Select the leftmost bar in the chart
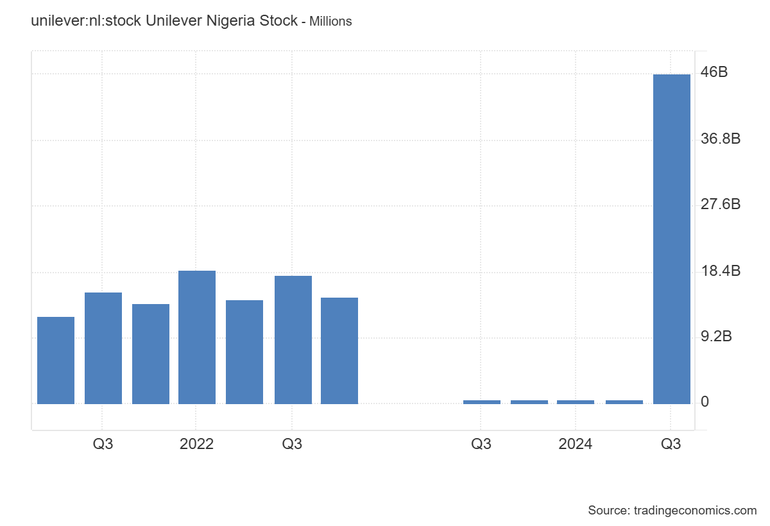The height and width of the screenshot is (526, 770). (56, 360)
